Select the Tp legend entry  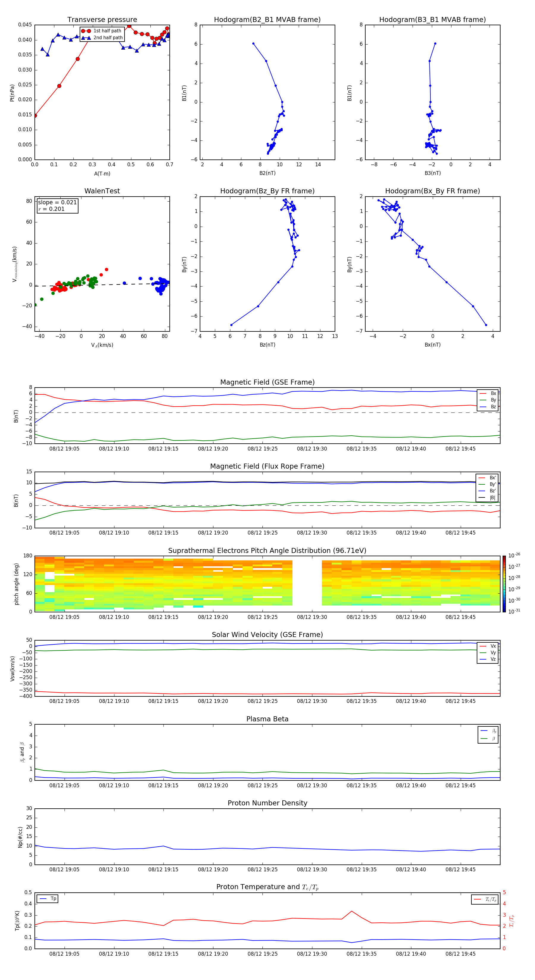point(48,899)
